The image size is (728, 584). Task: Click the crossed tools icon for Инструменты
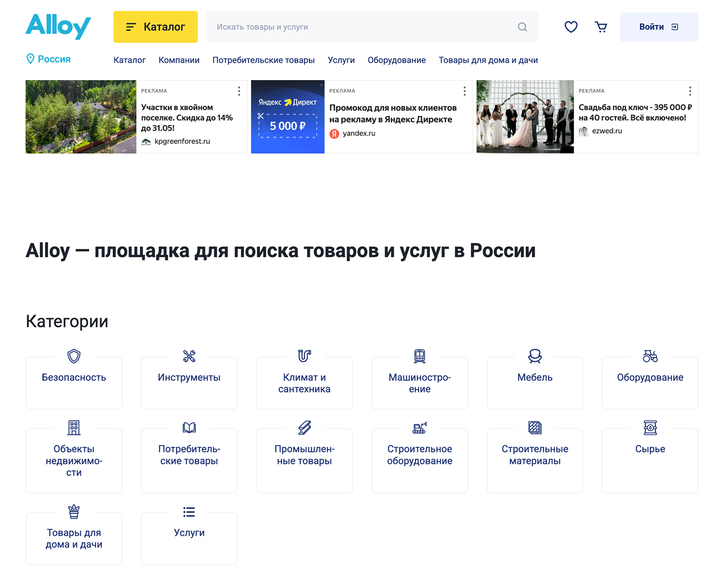click(189, 356)
